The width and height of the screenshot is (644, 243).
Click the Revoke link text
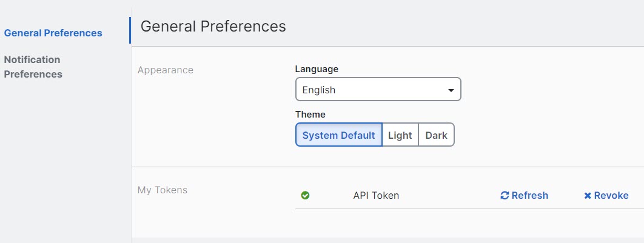(611, 195)
